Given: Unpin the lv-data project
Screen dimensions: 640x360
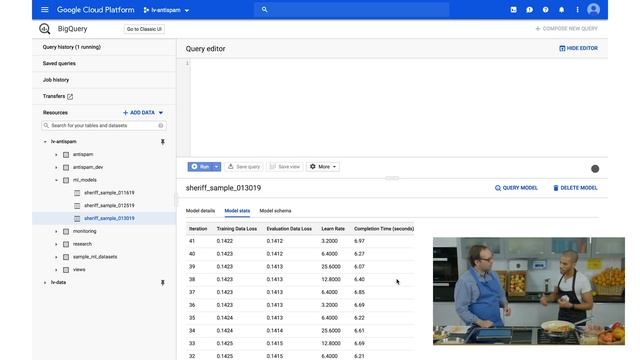Looking at the screenshot, I should [162, 282].
